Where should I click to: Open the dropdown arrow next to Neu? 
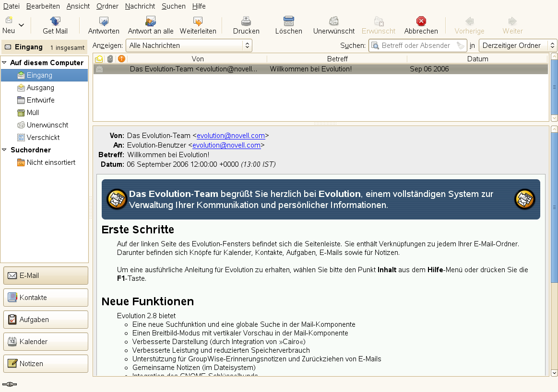(x=22, y=25)
